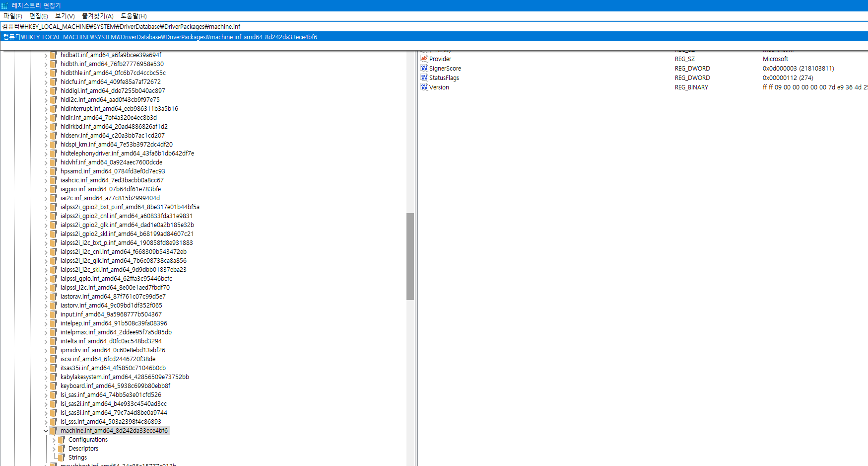Image resolution: width=868 pixels, height=466 pixels.
Task: Click the Registry Editor app icon in title bar
Action: (5, 5)
